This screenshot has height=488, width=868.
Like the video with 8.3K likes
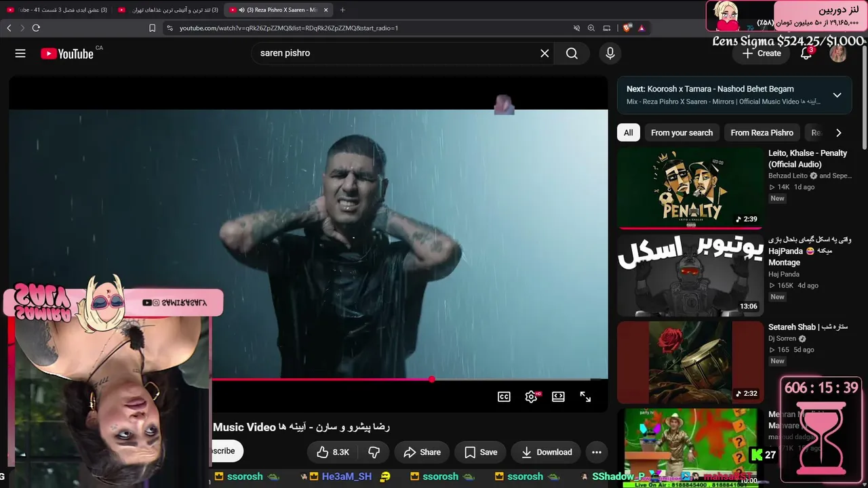(x=332, y=452)
